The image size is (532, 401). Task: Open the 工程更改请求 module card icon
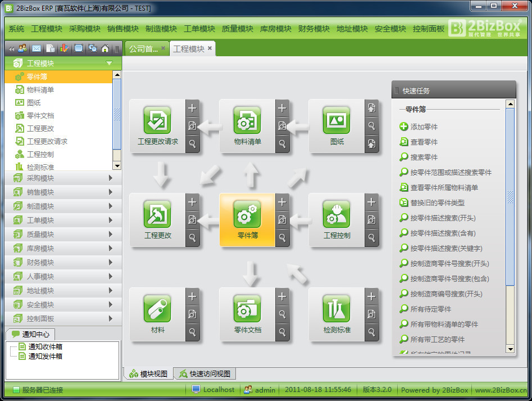[157, 120]
